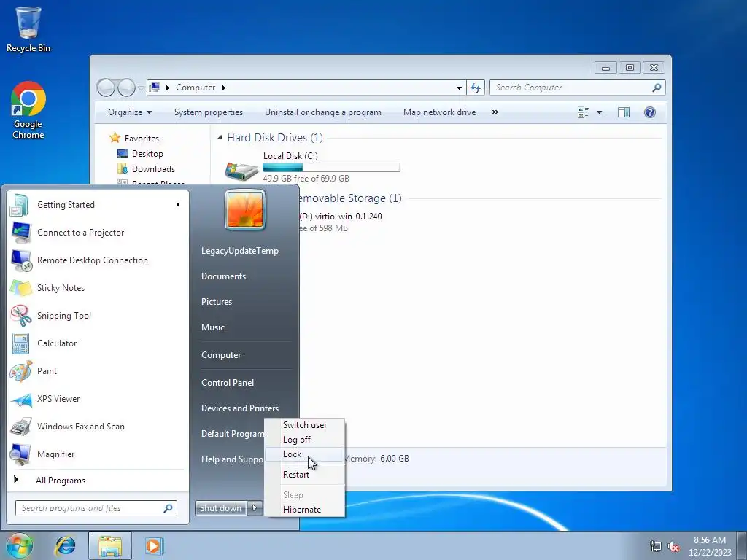Viewport: 747px width, 560px height.
Task: Click Windows Explorer taskbar button
Action: pos(110,545)
